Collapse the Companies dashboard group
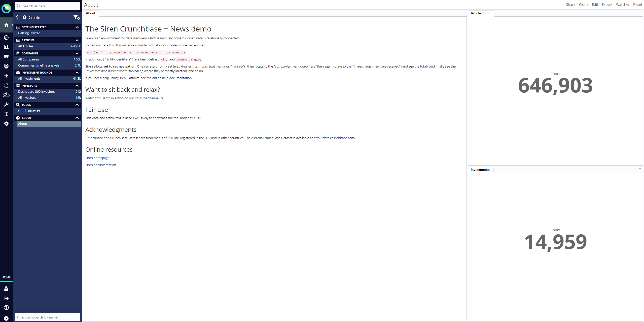 pyautogui.click(x=77, y=53)
